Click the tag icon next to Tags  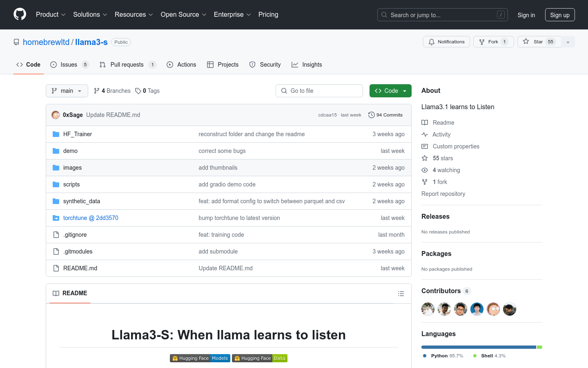click(x=138, y=91)
